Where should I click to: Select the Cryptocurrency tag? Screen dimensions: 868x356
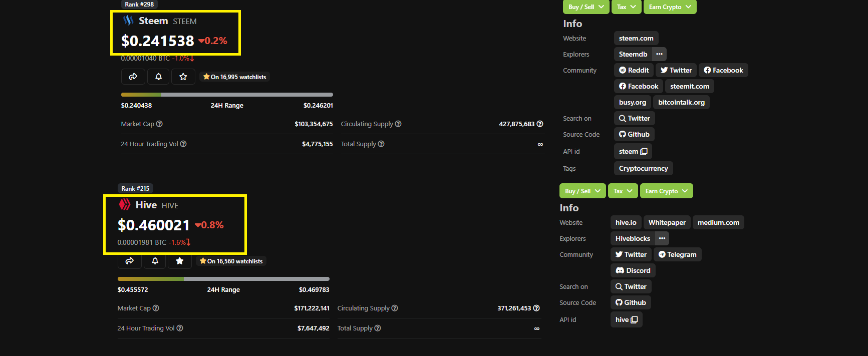point(644,168)
